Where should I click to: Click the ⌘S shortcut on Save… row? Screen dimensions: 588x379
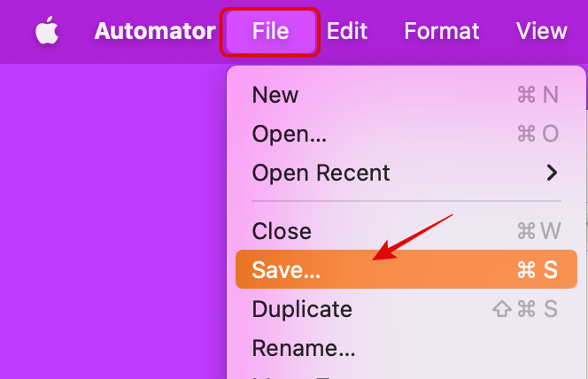coord(538,270)
